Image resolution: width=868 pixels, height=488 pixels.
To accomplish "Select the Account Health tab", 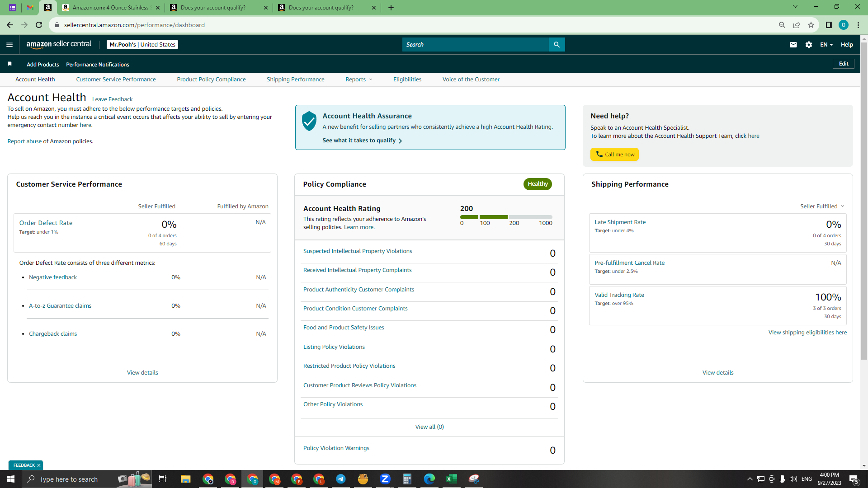I will 35,79.
